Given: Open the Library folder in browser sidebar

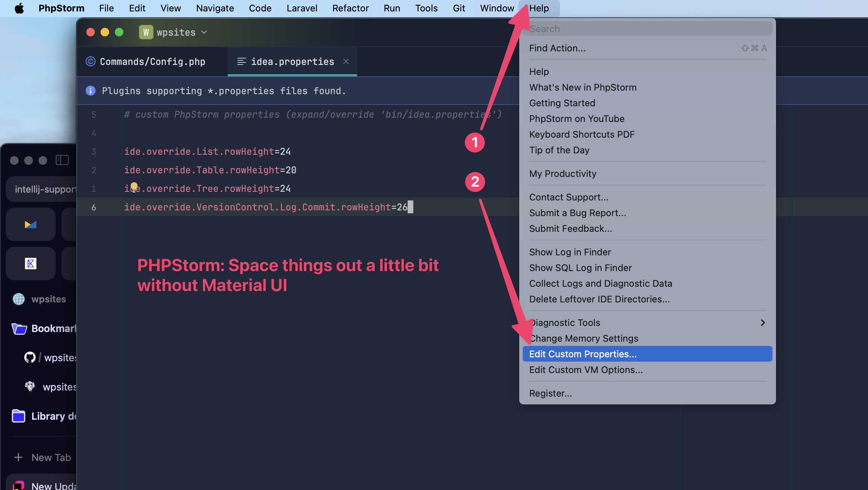Looking at the screenshot, I should click(44, 416).
